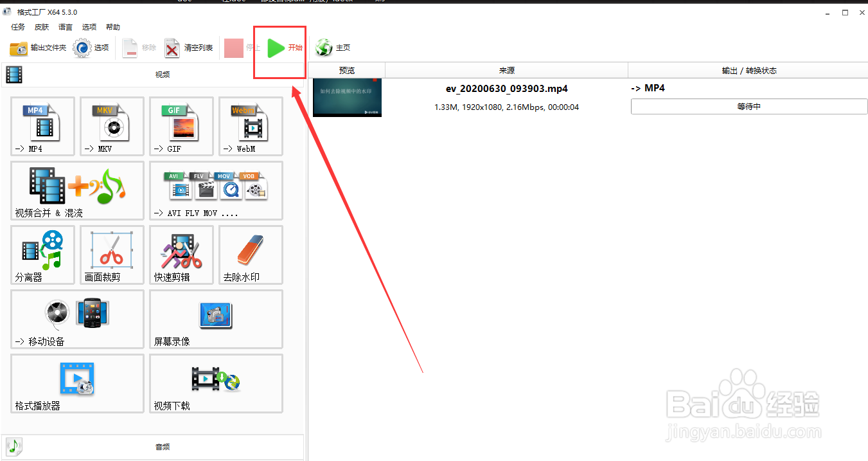Screen dimensions: 868x461
Task: Click 清空列表 to clear the list
Action: click(x=188, y=48)
